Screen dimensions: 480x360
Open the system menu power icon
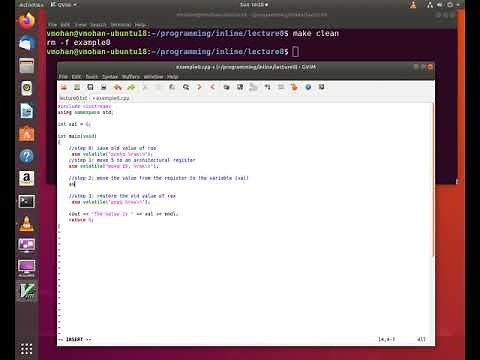(450, 5)
